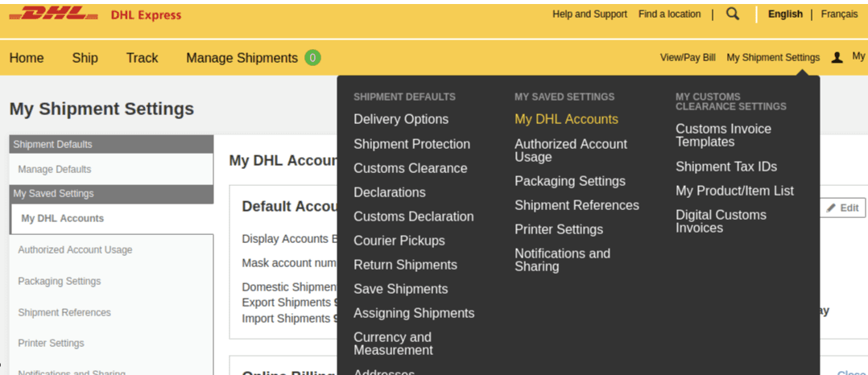The width and height of the screenshot is (868, 375).
Task: Open Shipment Tax IDs
Action: coord(726,167)
